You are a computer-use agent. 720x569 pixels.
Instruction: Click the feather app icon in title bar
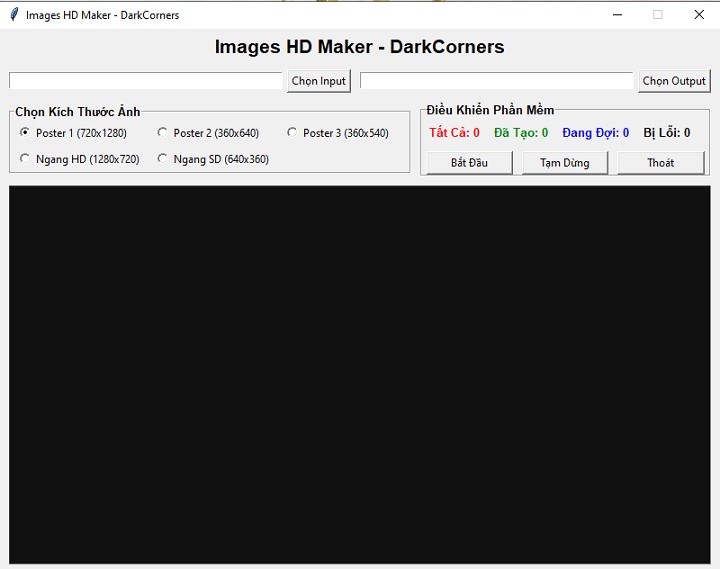point(13,15)
